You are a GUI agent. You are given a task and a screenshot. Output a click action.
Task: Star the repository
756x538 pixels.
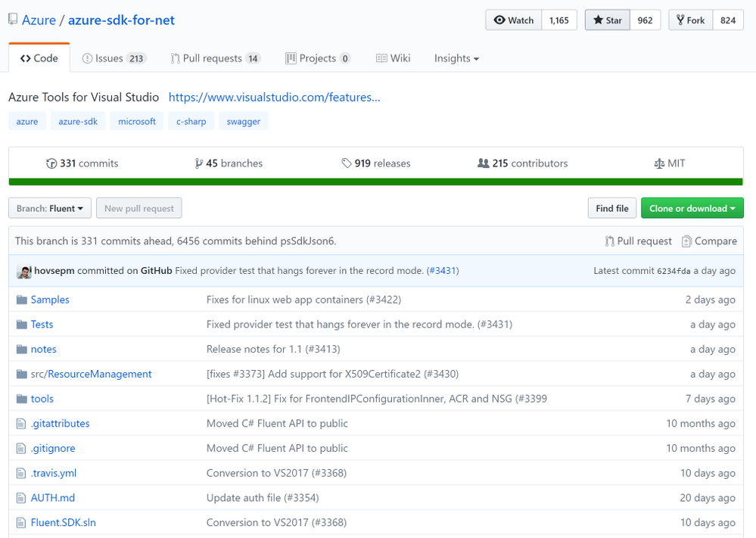tap(608, 20)
